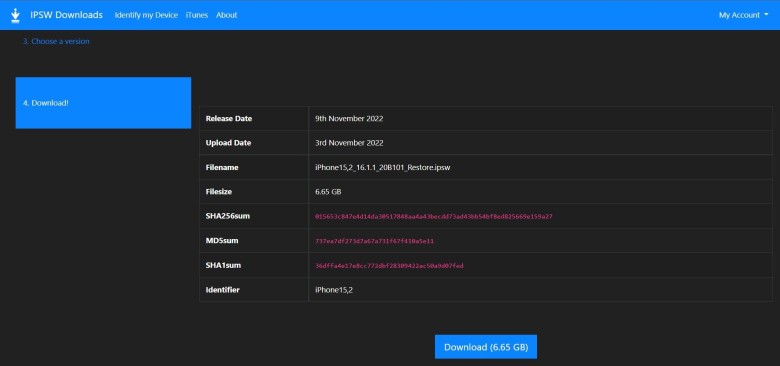Click the 6.65 GB Filesize value
The width and height of the screenshot is (780, 366).
click(328, 192)
